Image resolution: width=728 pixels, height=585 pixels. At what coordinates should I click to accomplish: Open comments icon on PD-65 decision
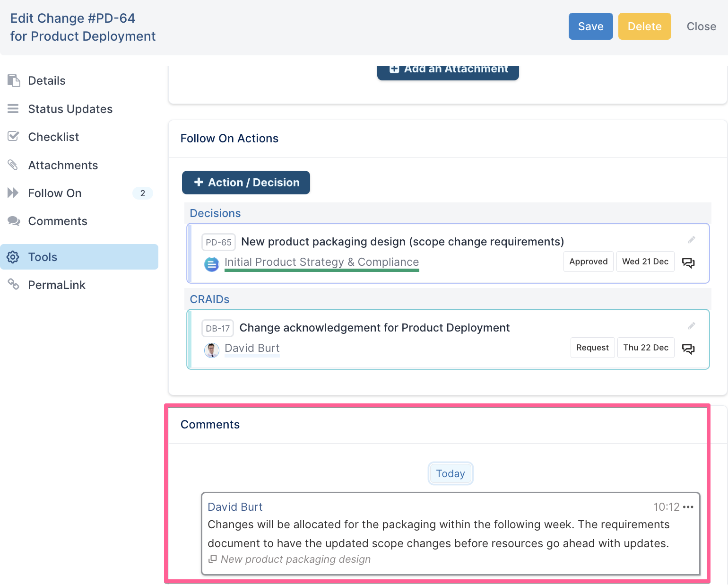688,262
